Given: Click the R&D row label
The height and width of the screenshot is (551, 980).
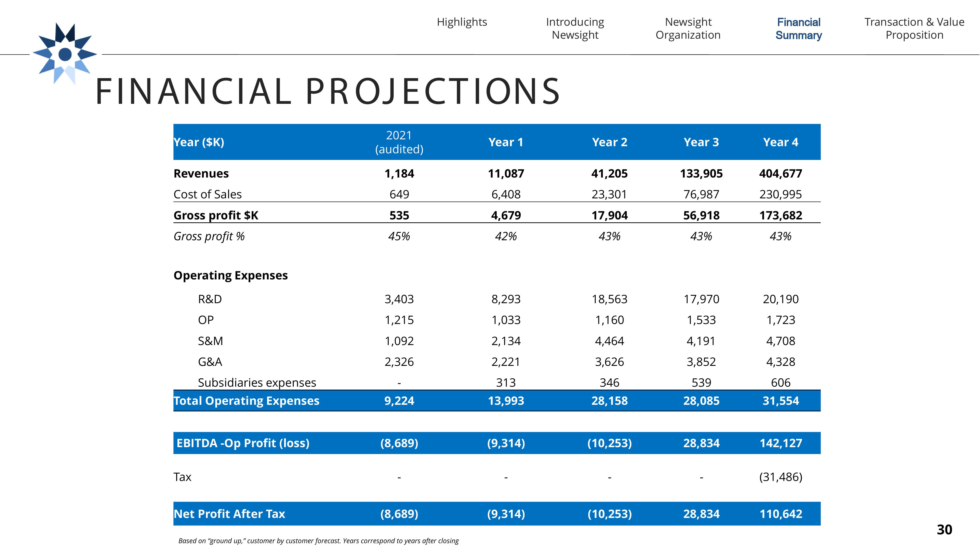Looking at the screenshot, I should 210,299.
